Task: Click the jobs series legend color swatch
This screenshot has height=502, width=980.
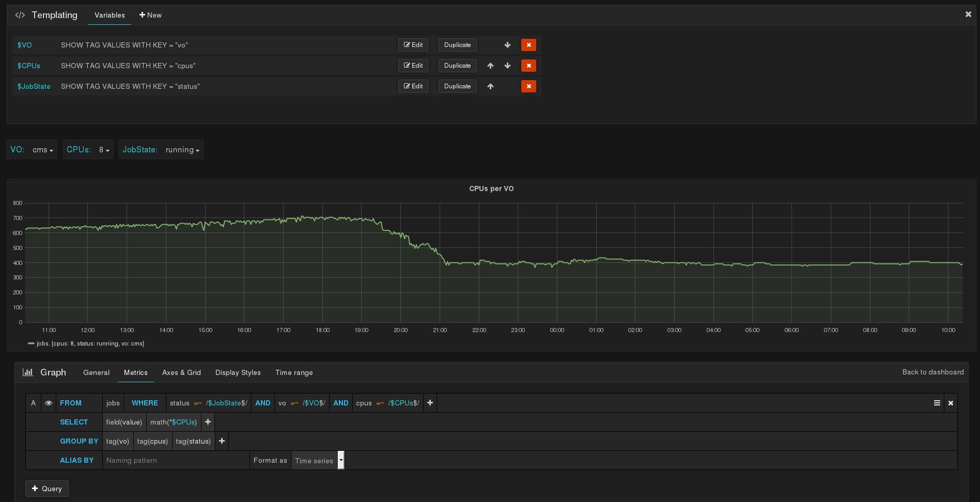Action: (x=31, y=343)
